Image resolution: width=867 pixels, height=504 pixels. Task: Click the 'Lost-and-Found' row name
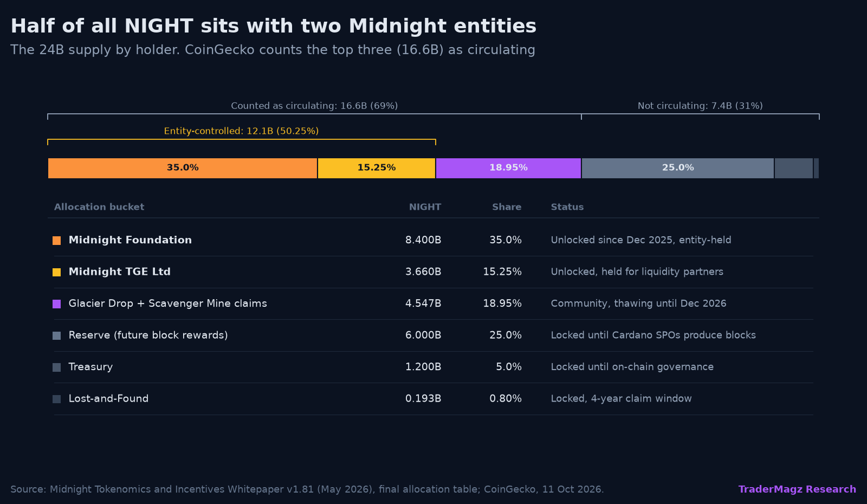[x=108, y=398]
